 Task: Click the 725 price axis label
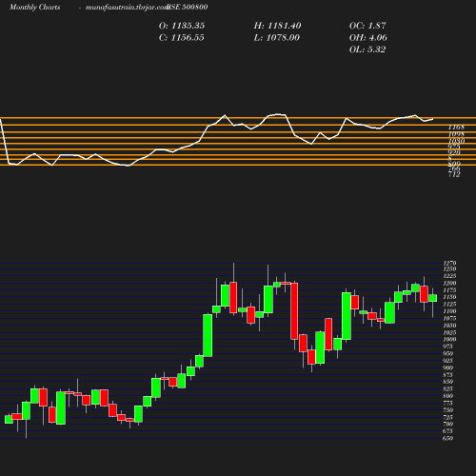pyautogui.click(x=448, y=417)
